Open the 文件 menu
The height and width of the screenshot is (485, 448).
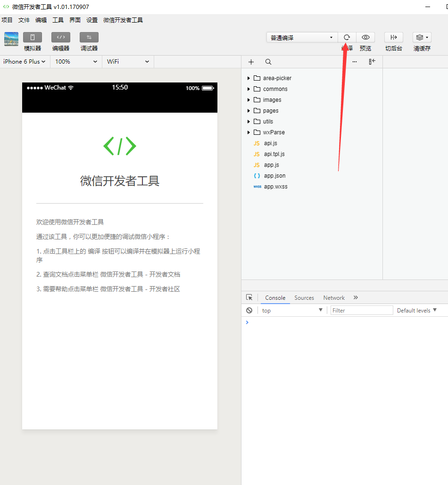[x=24, y=20]
